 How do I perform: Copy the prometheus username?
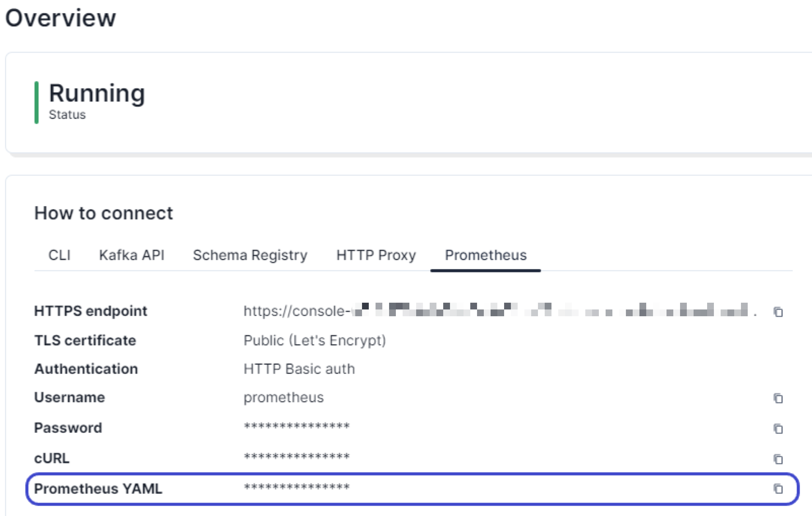point(778,399)
